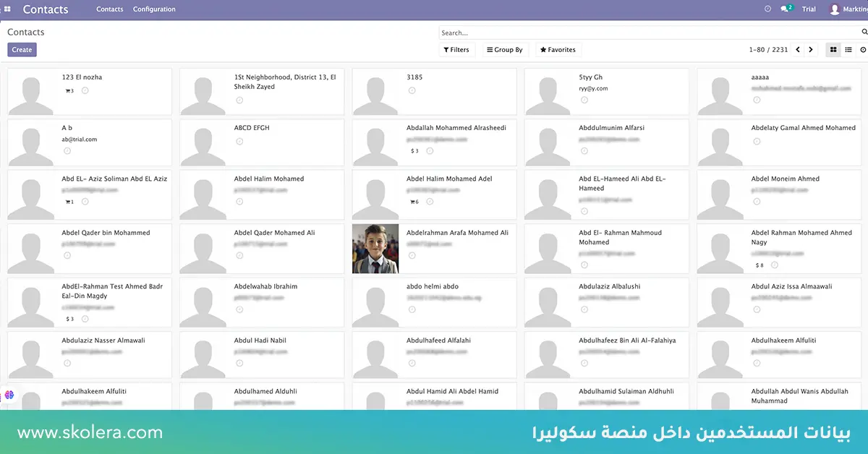Open Abddulmunim Alfarsi contact
The height and width of the screenshot is (454, 868).
(x=607, y=142)
